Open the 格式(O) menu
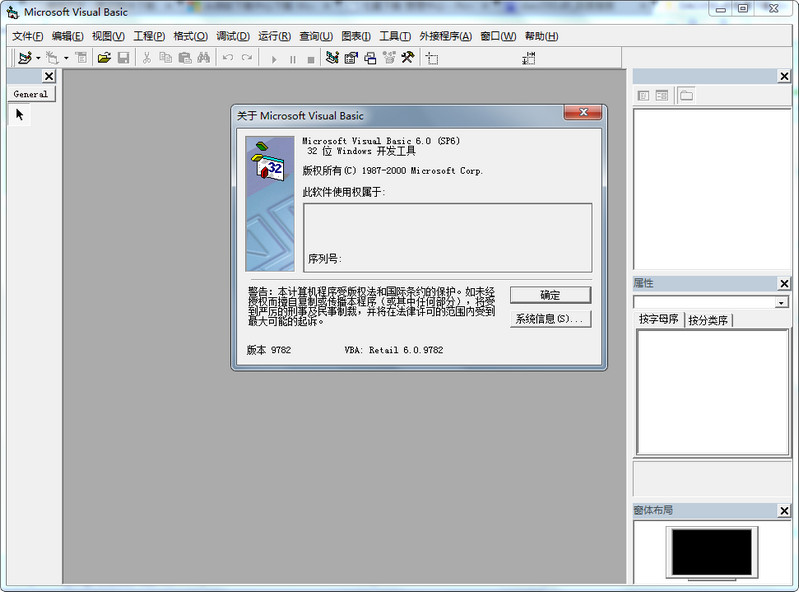The image size is (799, 592). click(191, 36)
